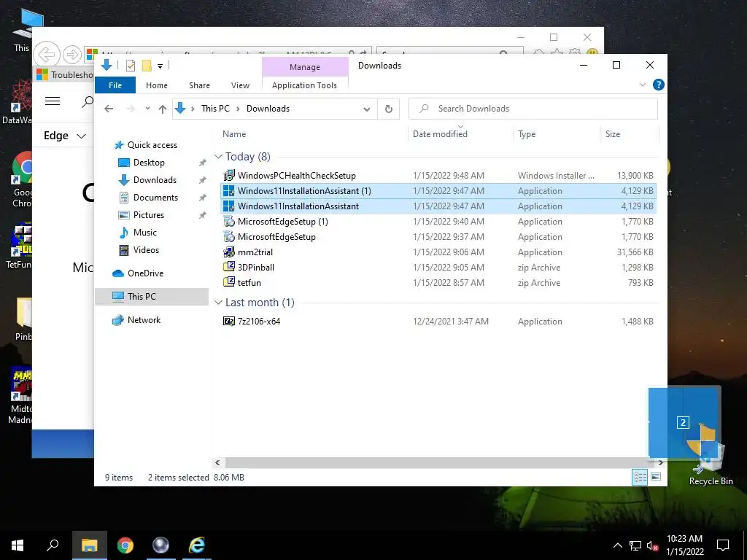
Task: Switch to the Home ribbon tab
Action: point(157,85)
